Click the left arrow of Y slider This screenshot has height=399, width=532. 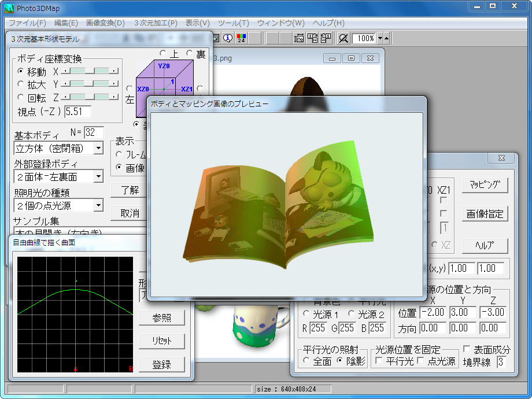pos(64,83)
